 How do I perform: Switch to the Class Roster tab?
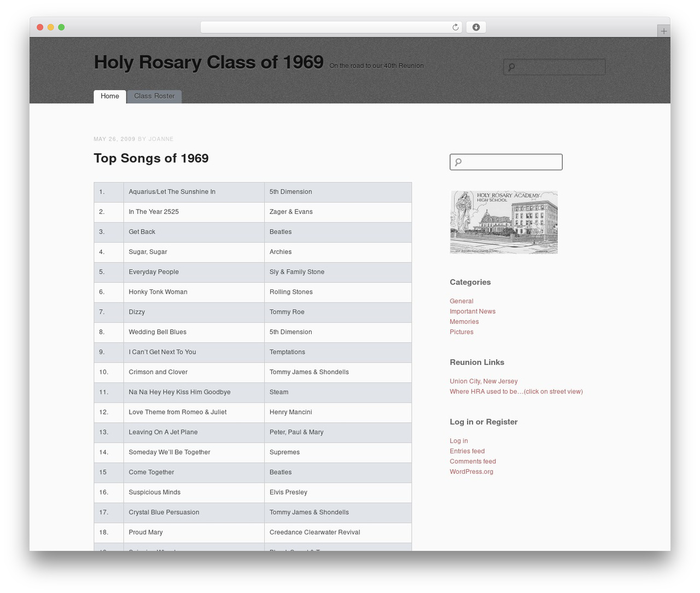tap(154, 96)
